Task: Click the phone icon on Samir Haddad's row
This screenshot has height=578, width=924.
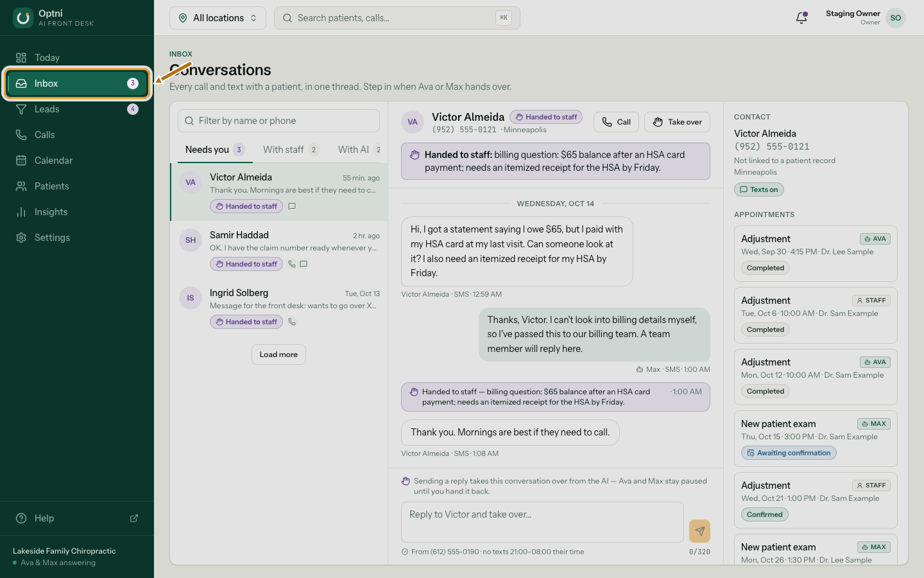Action: (292, 264)
